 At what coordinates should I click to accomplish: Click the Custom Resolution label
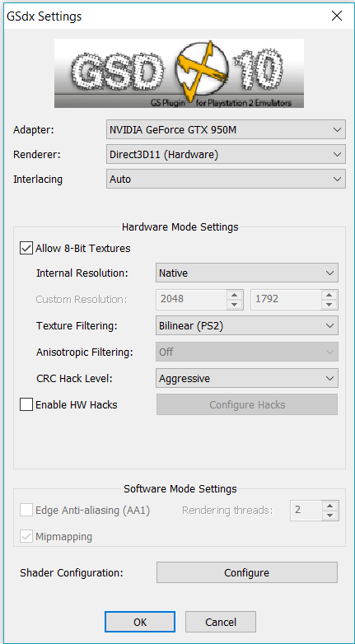(x=82, y=300)
